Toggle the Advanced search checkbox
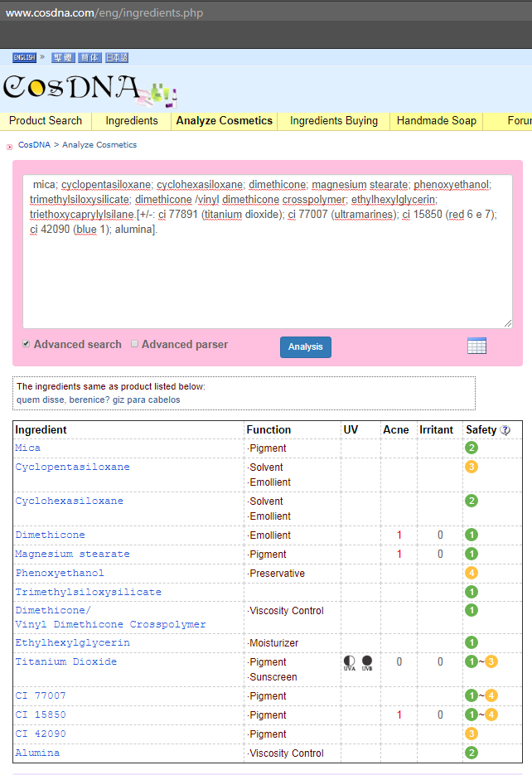The image size is (532, 775). click(27, 344)
